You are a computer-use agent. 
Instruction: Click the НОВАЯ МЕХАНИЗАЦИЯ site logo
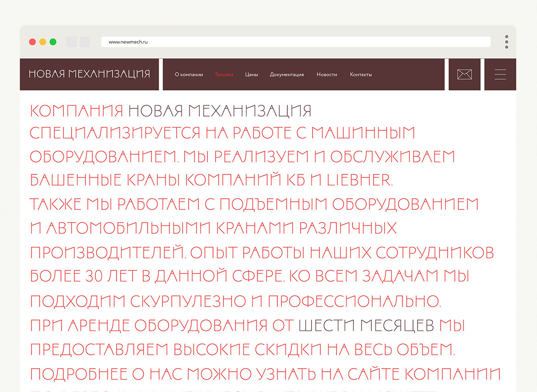tap(89, 74)
